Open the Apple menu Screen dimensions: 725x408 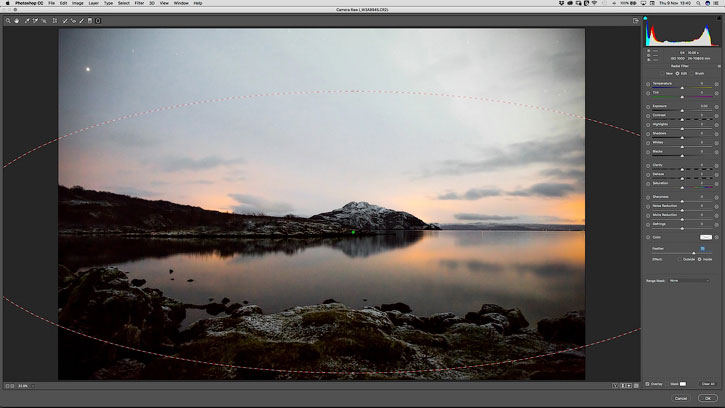pos(7,3)
